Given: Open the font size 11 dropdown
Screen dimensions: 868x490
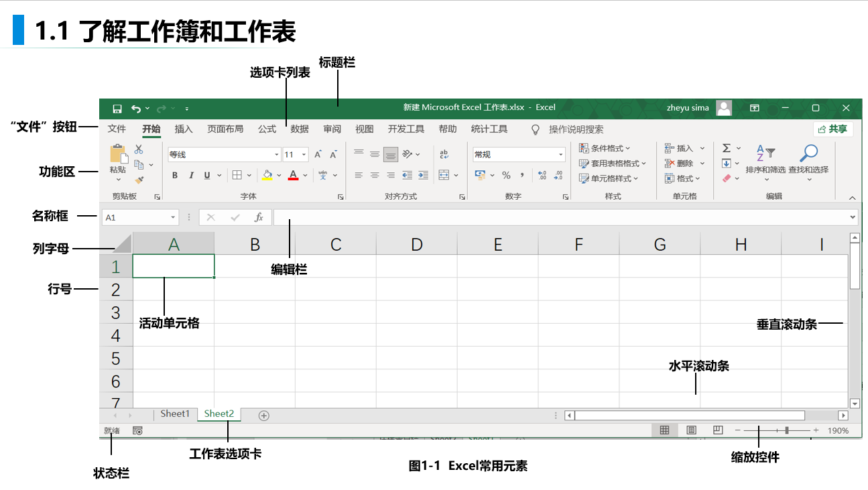Looking at the screenshot, I should coord(304,155).
